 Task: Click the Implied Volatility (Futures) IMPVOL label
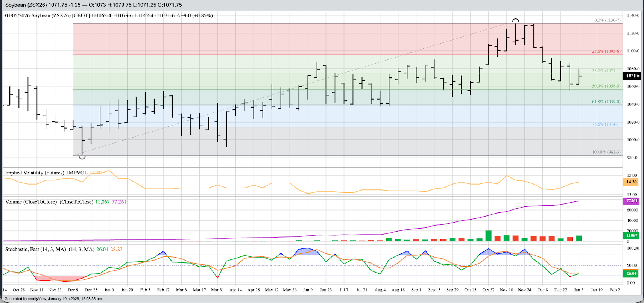point(46,173)
